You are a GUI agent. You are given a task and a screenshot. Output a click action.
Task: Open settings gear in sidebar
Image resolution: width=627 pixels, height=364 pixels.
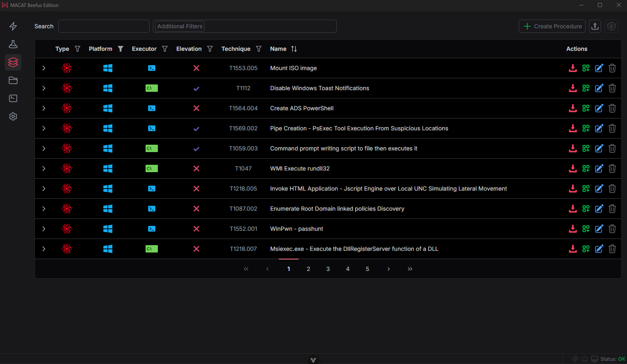13,116
